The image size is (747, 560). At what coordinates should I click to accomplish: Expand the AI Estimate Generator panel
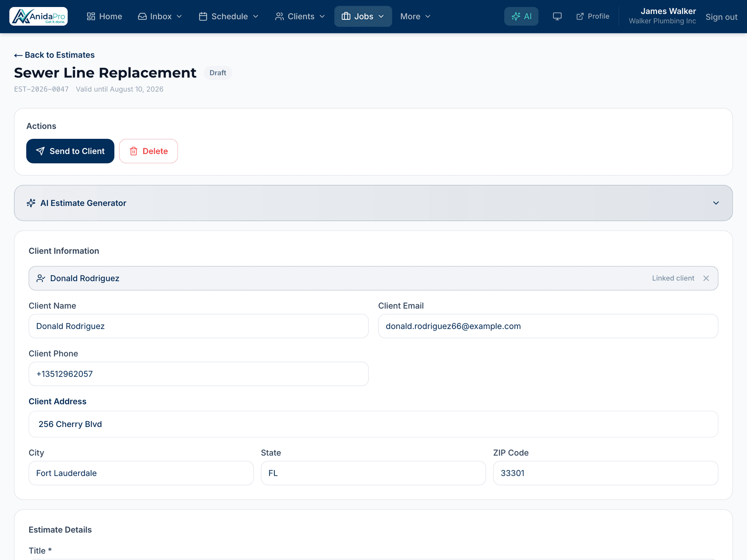(x=373, y=203)
